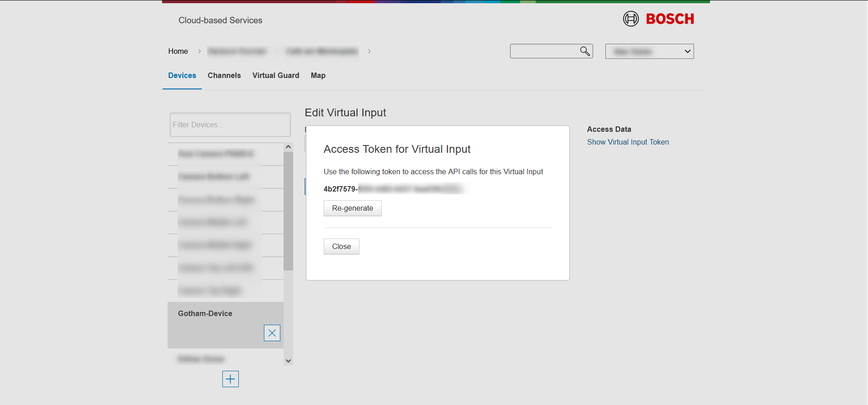Navigate to Home in breadcrumb
The image size is (868, 405).
[x=178, y=52]
